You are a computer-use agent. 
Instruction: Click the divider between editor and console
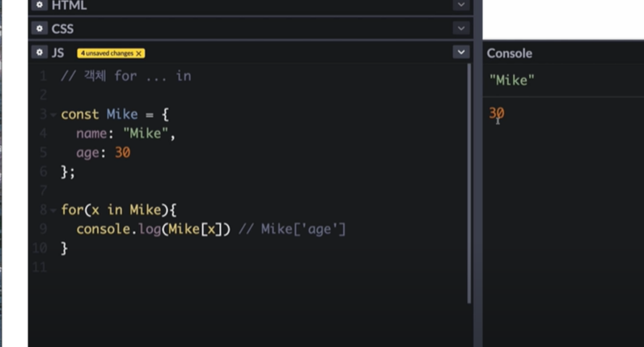[x=477, y=173]
